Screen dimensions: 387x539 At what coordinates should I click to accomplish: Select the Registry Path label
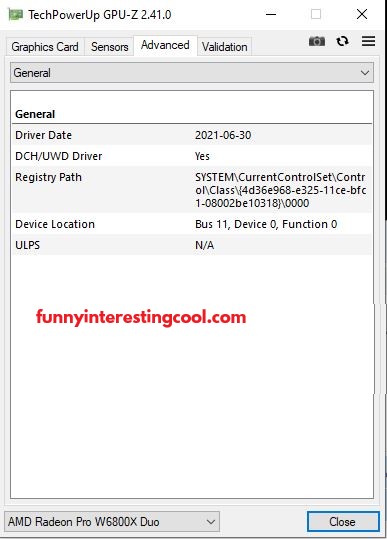click(48, 177)
